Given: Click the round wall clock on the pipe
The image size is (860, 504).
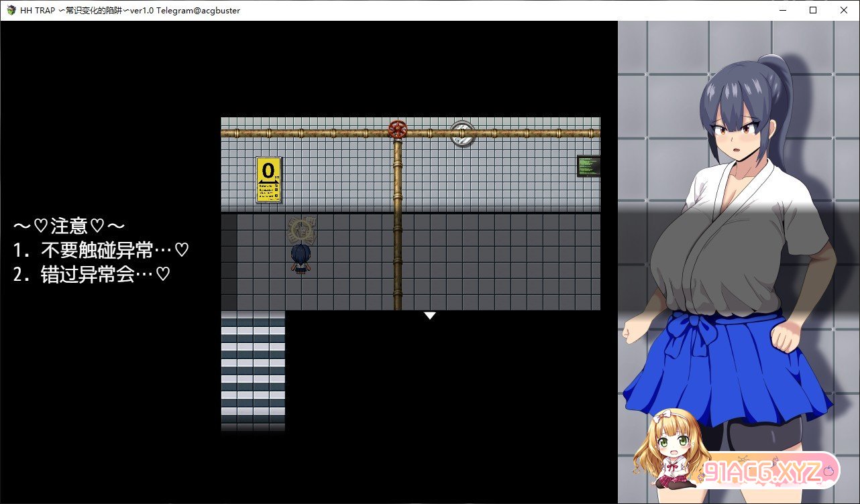Looking at the screenshot, I should pyautogui.click(x=462, y=133).
